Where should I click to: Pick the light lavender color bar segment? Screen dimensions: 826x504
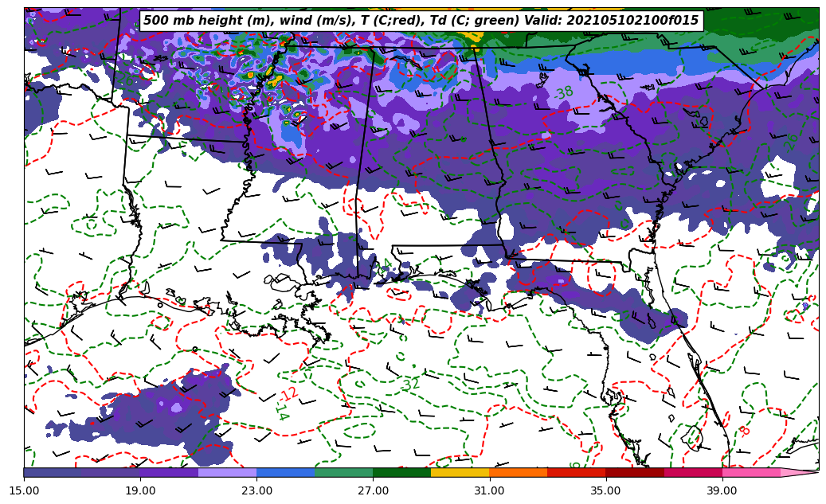228,472
